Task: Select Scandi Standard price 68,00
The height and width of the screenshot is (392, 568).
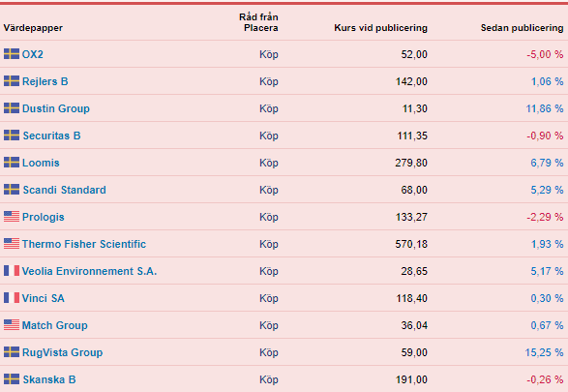Action: point(414,190)
